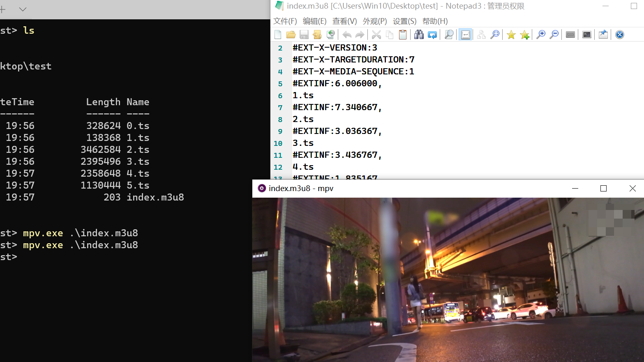Open a file using the folder icon
644x362 pixels.
point(291,35)
